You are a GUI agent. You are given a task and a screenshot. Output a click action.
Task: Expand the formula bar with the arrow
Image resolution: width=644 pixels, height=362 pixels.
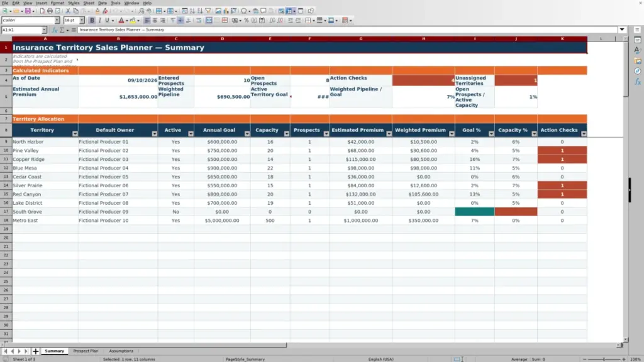[x=622, y=30]
